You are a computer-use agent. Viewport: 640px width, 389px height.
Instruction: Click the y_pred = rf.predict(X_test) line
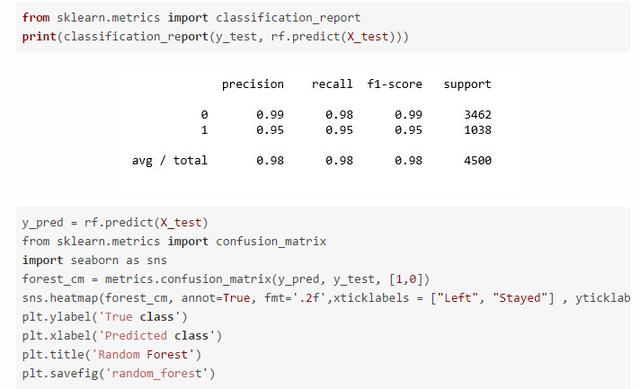pos(115,223)
